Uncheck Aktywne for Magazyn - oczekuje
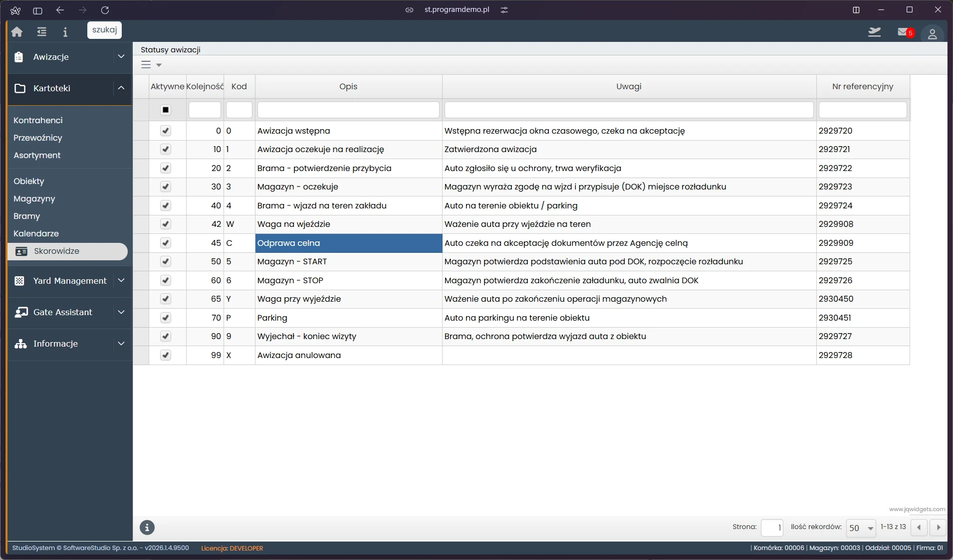Screen dimensions: 953x560 coord(166,187)
